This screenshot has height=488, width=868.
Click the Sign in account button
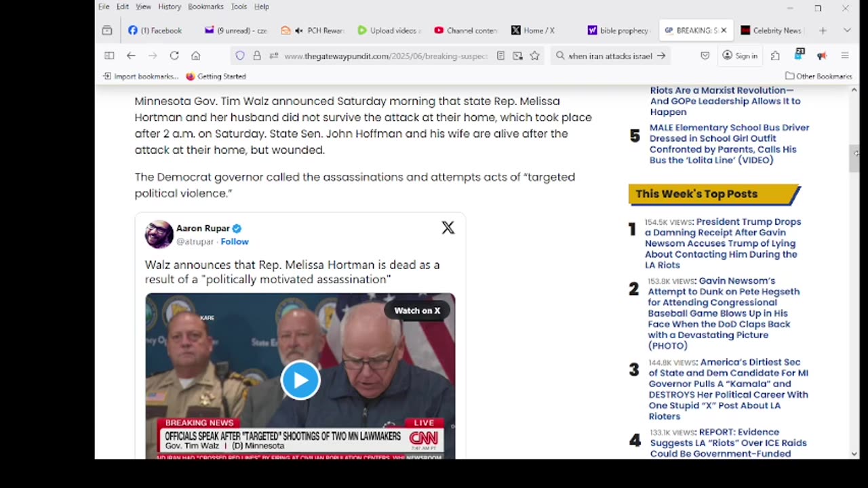(740, 56)
